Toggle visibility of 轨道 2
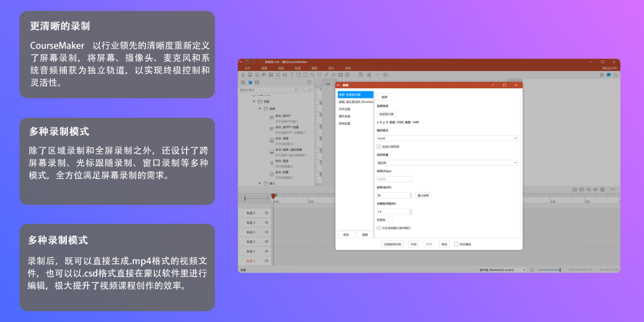Viewport: 644px width, 322px height. (x=266, y=251)
